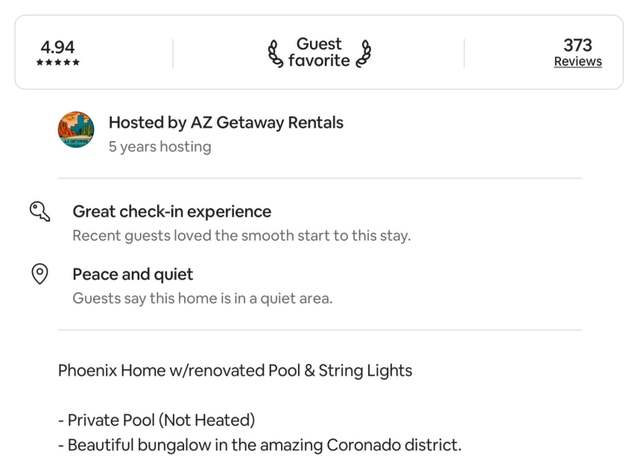The height and width of the screenshot is (460, 640).
Task: Click the Private Pool (Not Heated) line
Action: (x=157, y=420)
